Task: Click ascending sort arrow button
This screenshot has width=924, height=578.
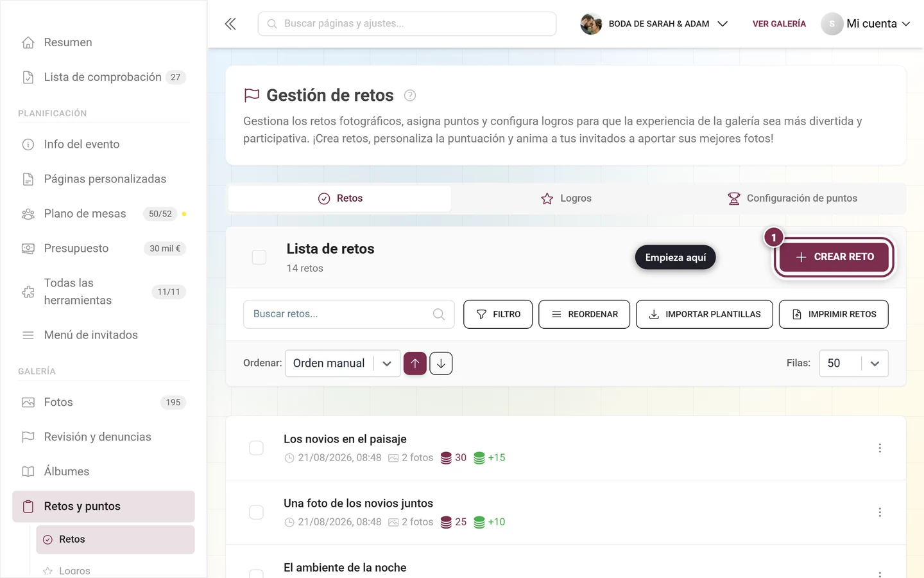Action: tap(415, 363)
